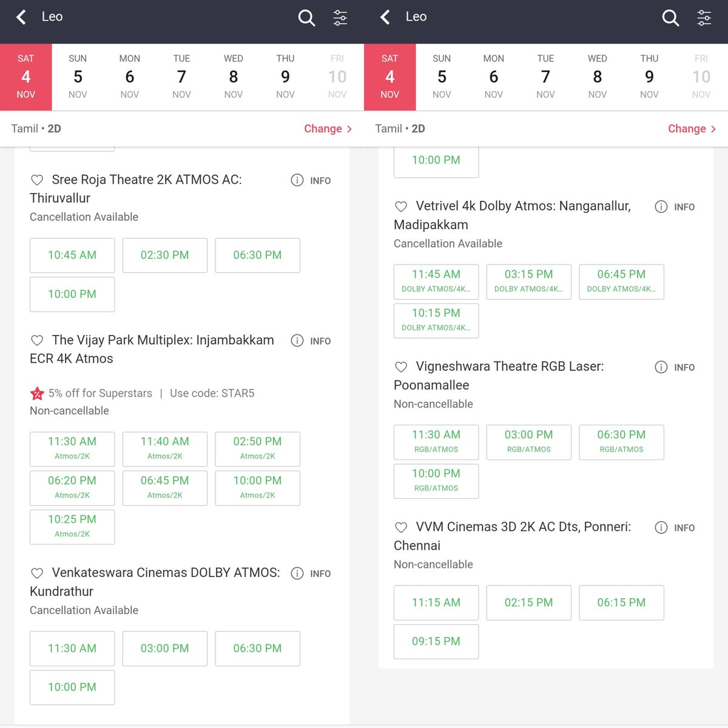Choose 11:30 AM at Venkateswara Cinemas
Screen dimensions: 728x728
pyautogui.click(x=72, y=649)
